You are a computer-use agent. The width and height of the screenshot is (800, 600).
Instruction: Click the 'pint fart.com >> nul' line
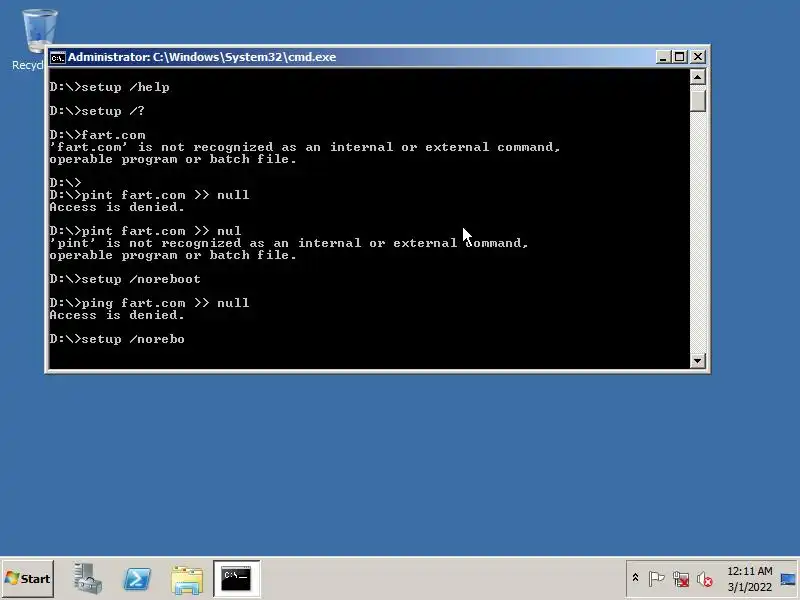(x=145, y=231)
